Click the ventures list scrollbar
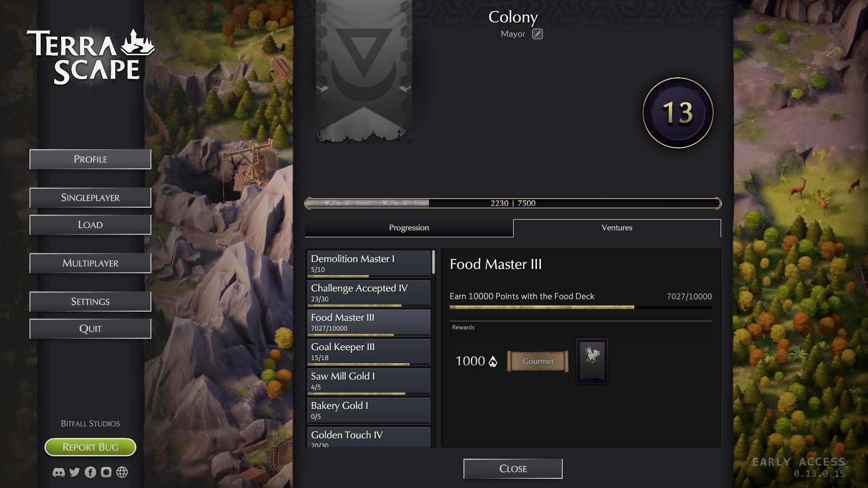868x488 pixels. [x=434, y=262]
